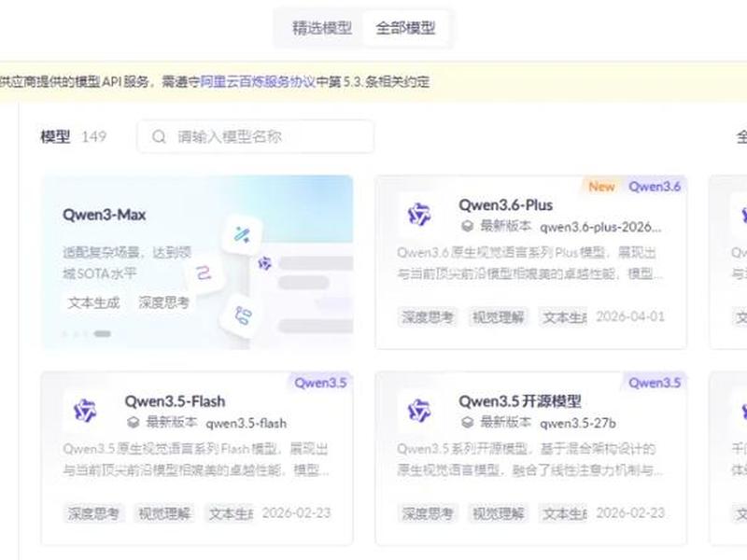This screenshot has height=560, width=747.
Task: Click the search magnifier icon
Action: [x=159, y=136]
